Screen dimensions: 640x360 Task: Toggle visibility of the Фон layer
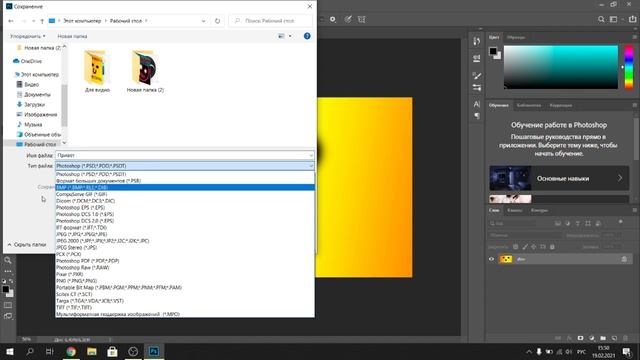[x=491, y=259]
